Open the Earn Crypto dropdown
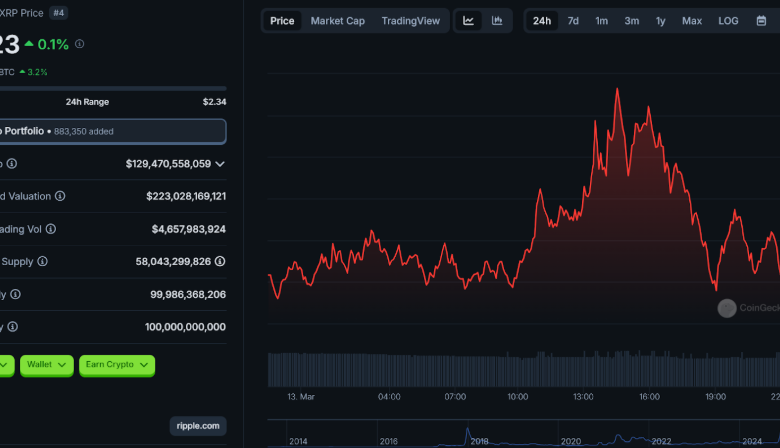This screenshot has height=448, width=780. tap(118, 366)
